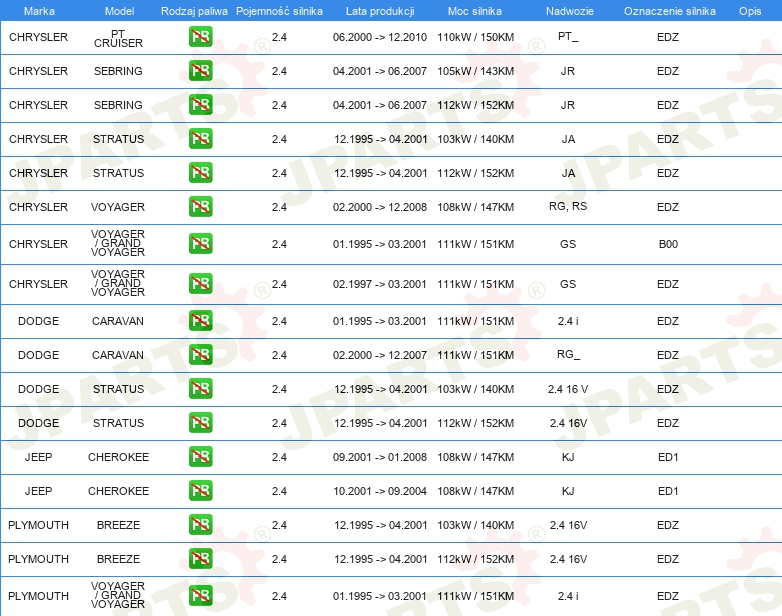
Task: Click JR body code in Sebring 105kW row
Action: click(x=568, y=71)
